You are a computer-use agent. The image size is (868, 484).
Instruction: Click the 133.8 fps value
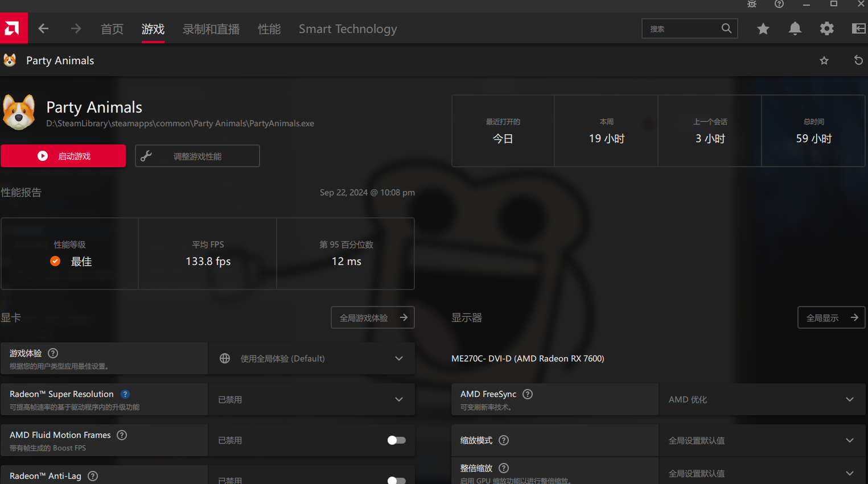point(208,261)
